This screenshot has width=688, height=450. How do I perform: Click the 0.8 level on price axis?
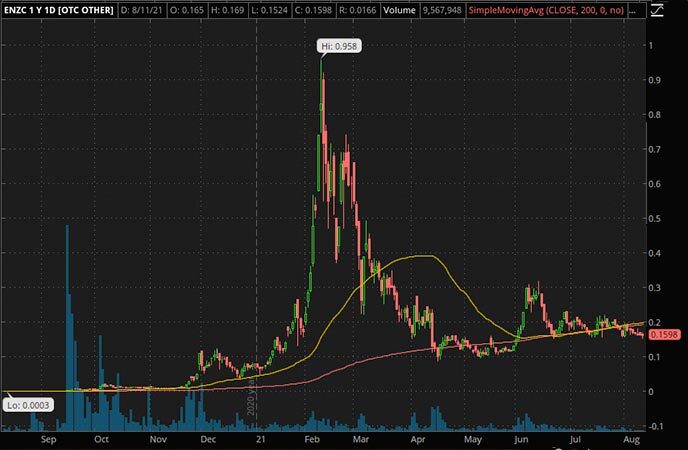pyautogui.click(x=655, y=115)
